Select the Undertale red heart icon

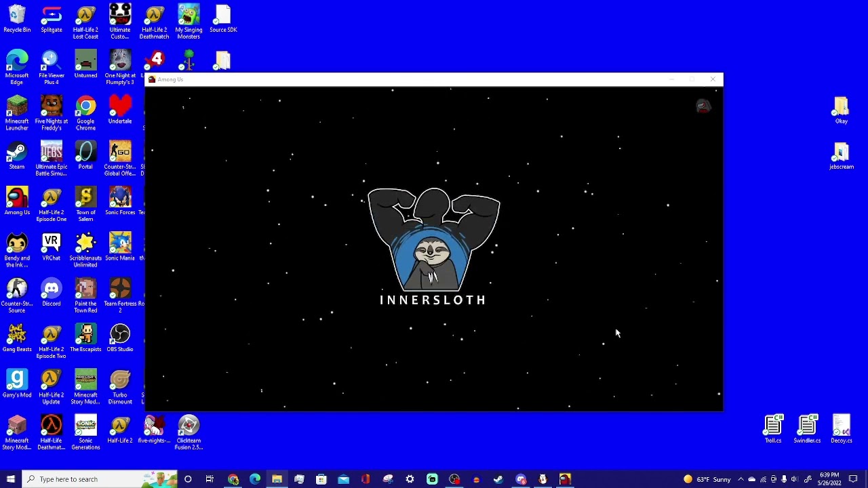click(120, 110)
